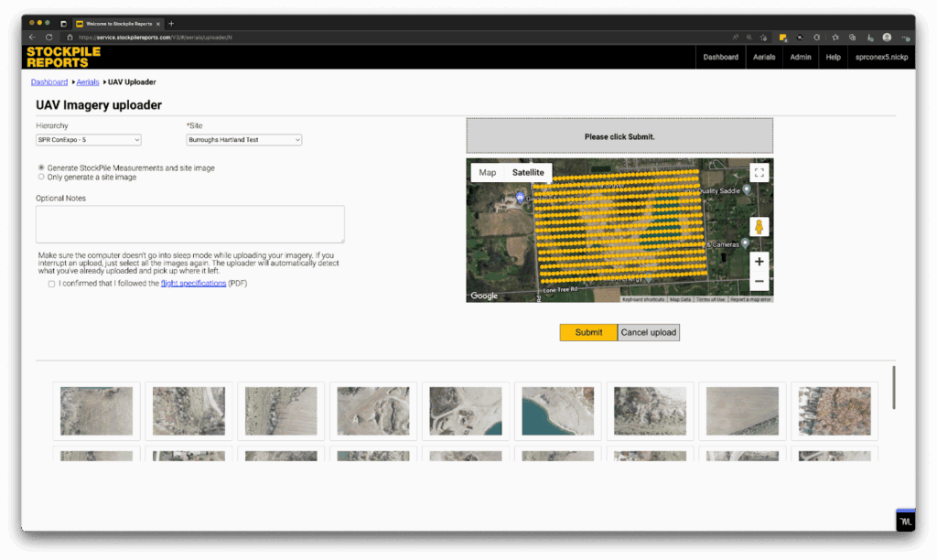Check the flight specifications confirmation box

[51, 284]
